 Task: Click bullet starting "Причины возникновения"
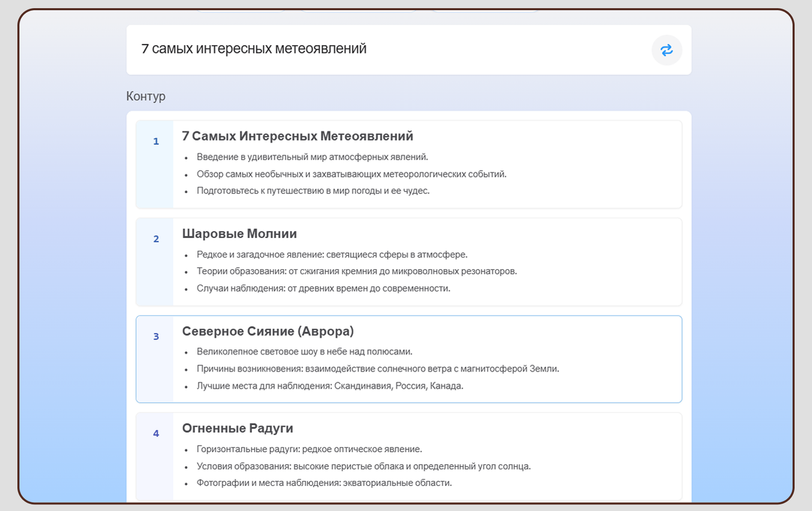point(377,369)
